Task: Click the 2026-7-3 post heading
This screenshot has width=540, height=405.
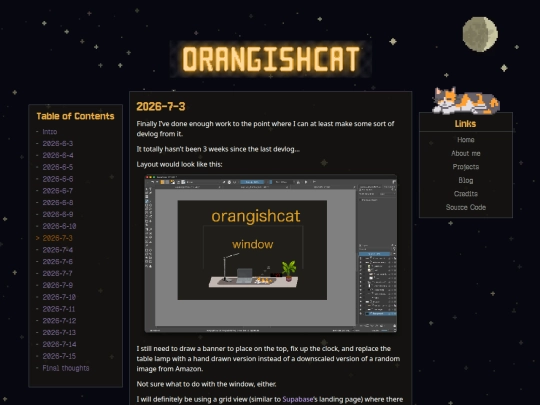Action: coord(161,106)
